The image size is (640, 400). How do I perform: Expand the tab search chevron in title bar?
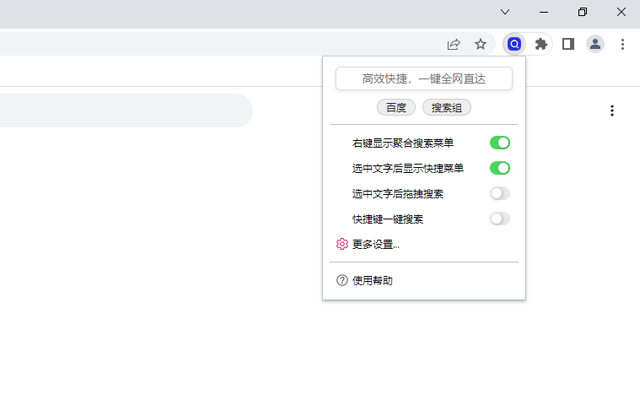[505, 12]
